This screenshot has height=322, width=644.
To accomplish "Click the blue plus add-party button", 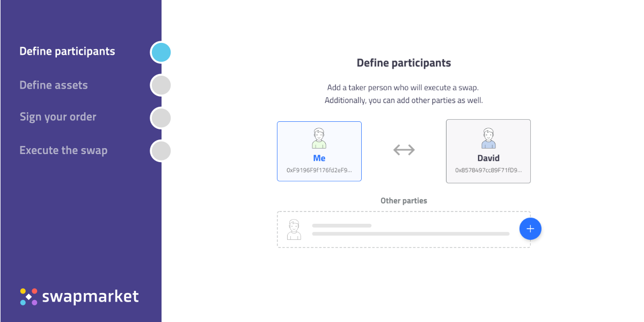I will tap(530, 229).
